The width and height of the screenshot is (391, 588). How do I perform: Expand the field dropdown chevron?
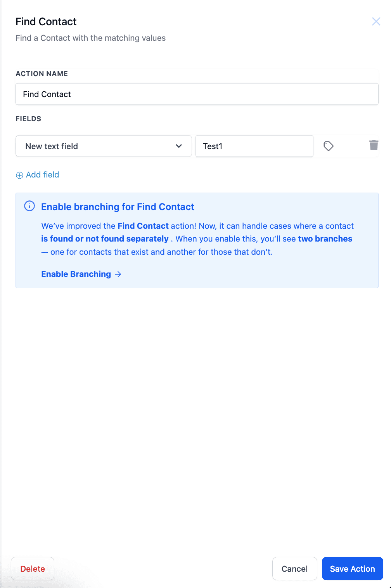click(x=179, y=146)
